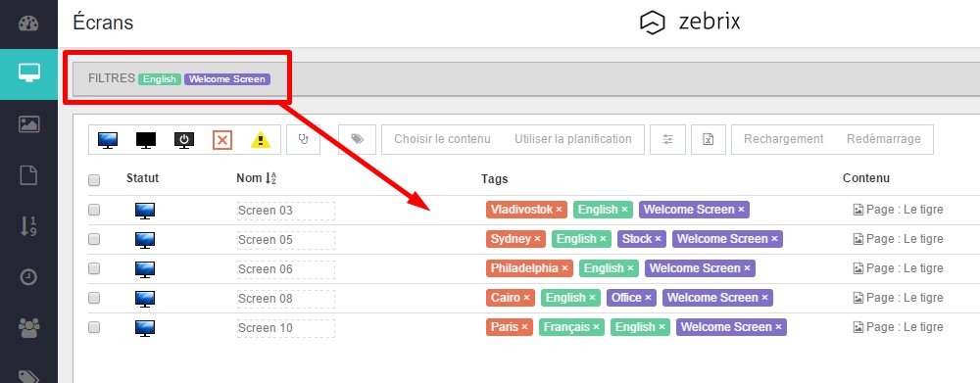Check the box for Screen 10
The width and height of the screenshot is (980, 383).
pyautogui.click(x=94, y=327)
